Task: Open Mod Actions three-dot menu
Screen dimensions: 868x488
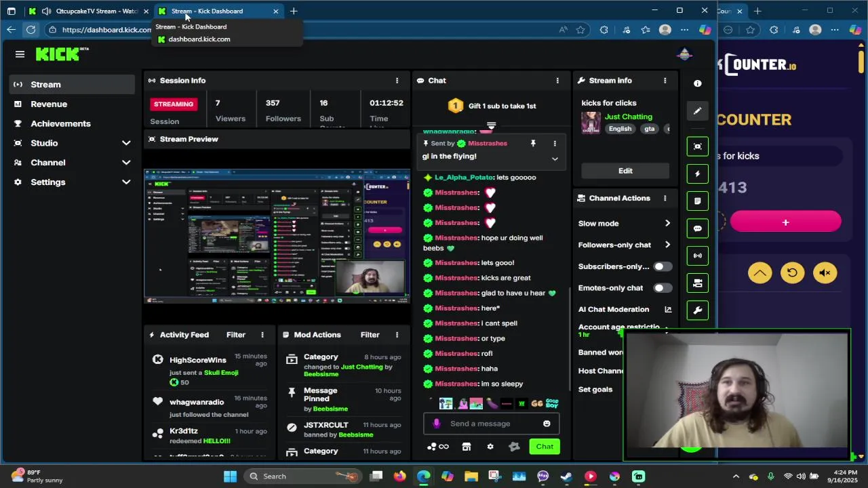Action: [397, 335]
